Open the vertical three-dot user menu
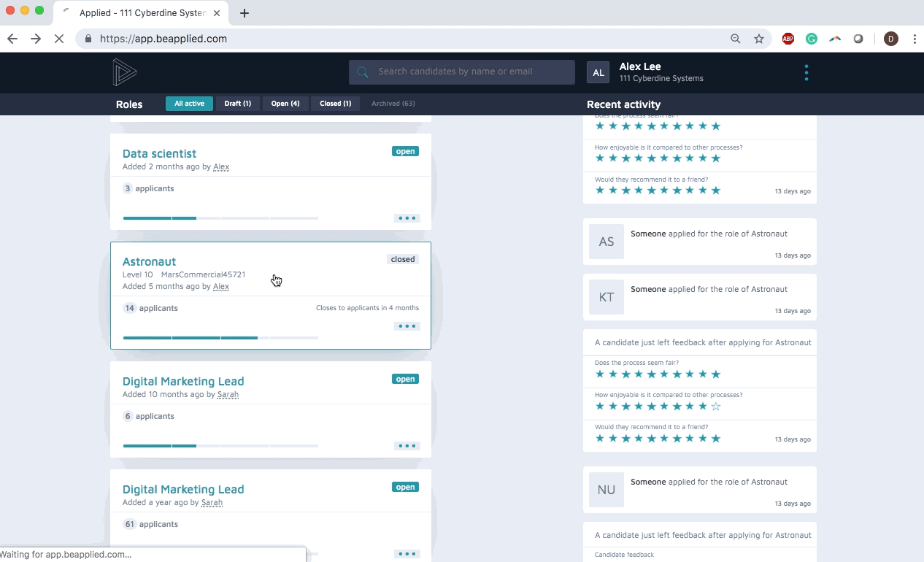This screenshot has height=562, width=924. pyautogui.click(x=806, y=72)
